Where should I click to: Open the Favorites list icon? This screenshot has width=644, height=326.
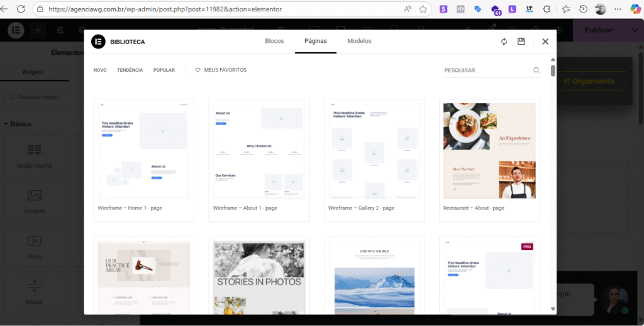click(x=566, y=9)
